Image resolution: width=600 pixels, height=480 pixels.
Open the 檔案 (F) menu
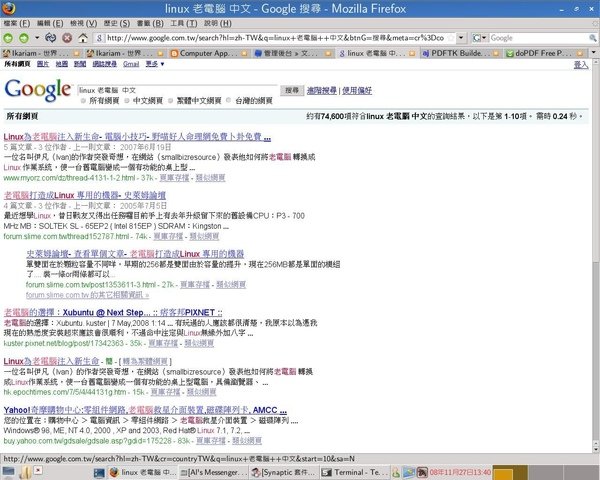click(16, 23)
